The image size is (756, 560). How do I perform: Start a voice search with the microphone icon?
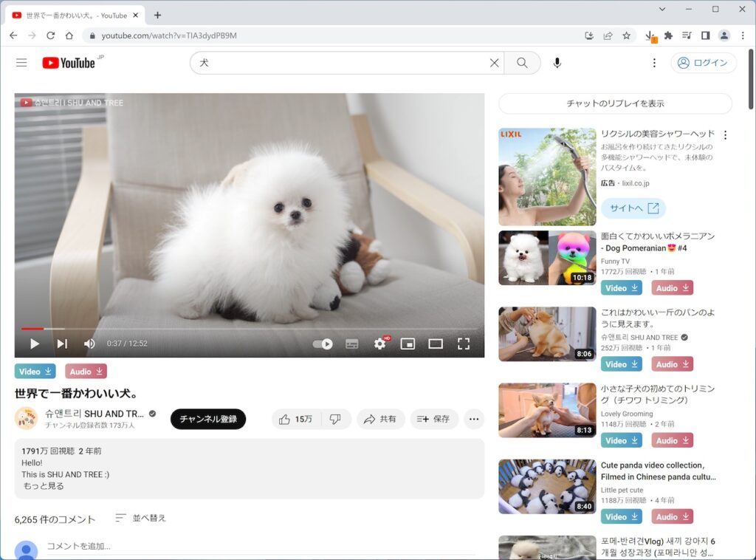pos(557,63)
